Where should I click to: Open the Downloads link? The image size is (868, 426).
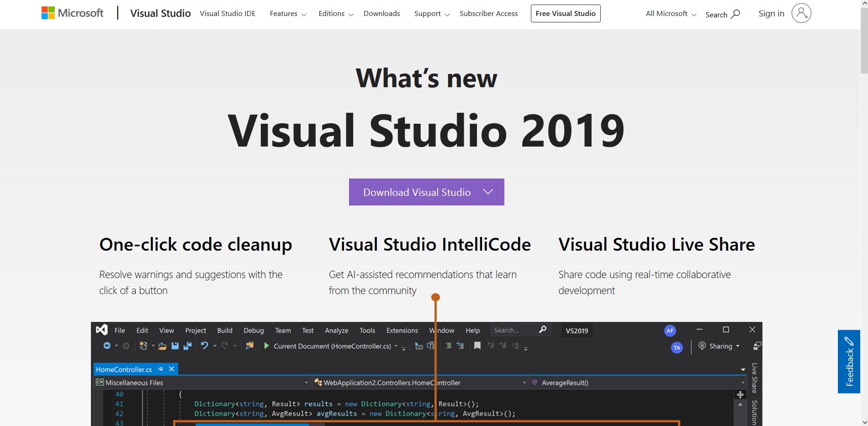click(x=382, y=14)
